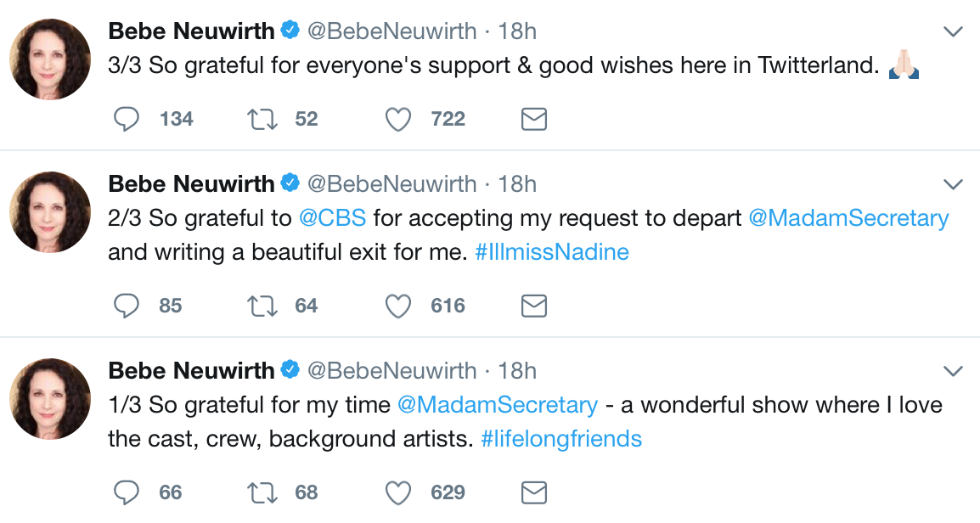Retweet the 1/3 tweet with 68 retweets

click(x=262, y=492)
